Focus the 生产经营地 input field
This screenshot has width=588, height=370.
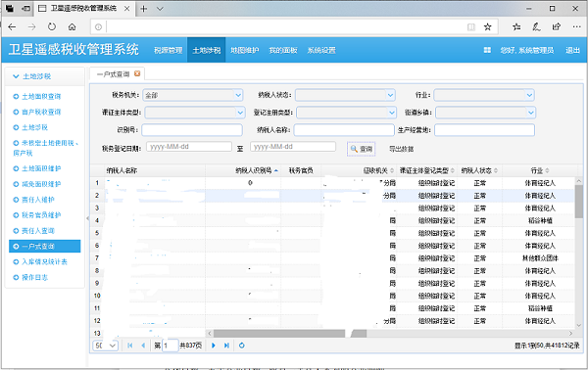(x=484, y=130)
